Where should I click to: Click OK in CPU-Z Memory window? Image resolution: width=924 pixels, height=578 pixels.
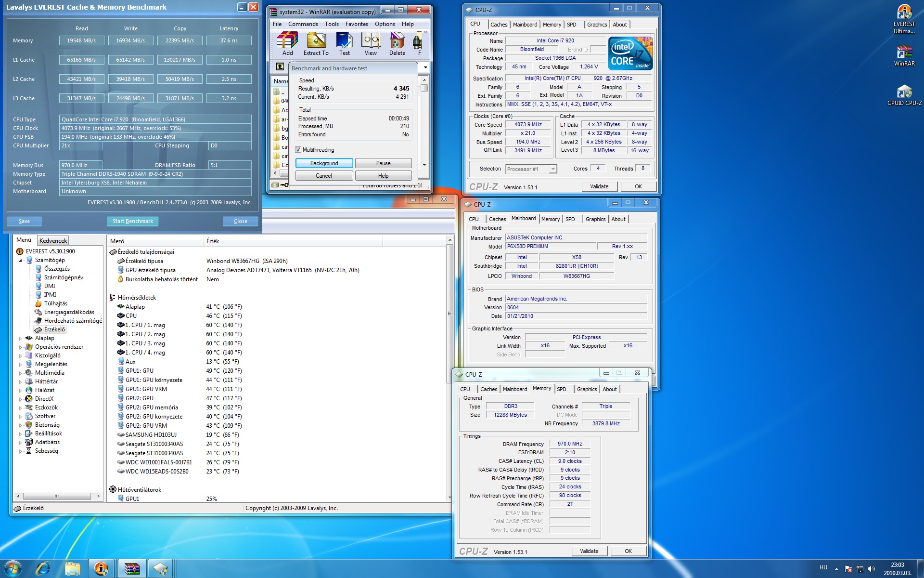(628, 551)
